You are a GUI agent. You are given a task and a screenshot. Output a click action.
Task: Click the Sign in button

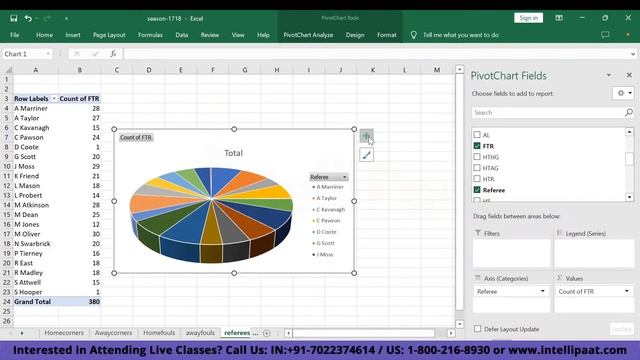(x=529, y=18)
